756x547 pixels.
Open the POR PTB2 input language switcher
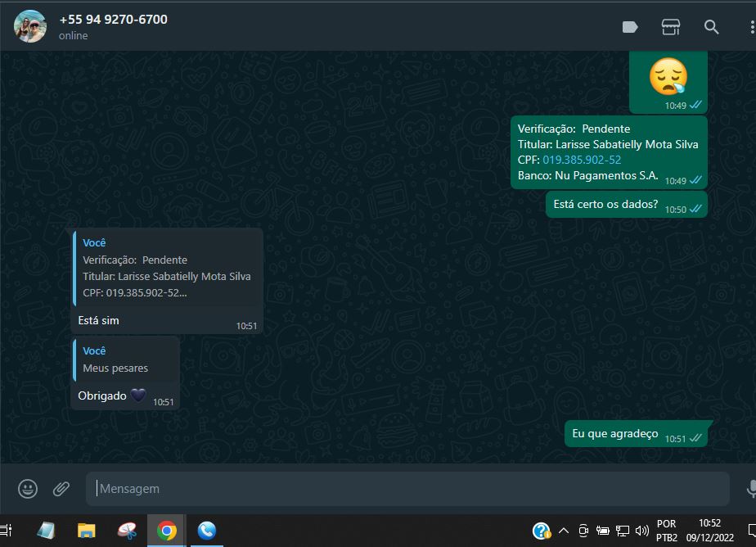[x=667, y=531]
